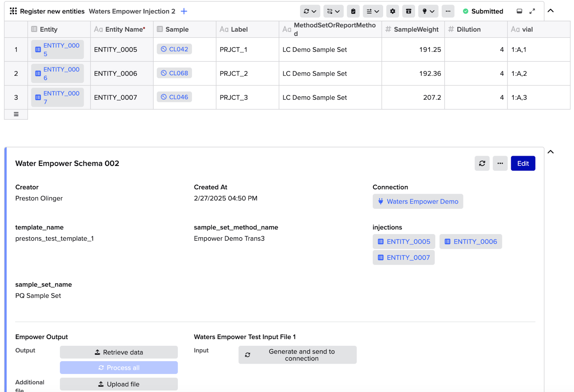Screen dimensions: 574x392
Task: Open the lightbulb suggestions dropdown
Action: [428, 11]
